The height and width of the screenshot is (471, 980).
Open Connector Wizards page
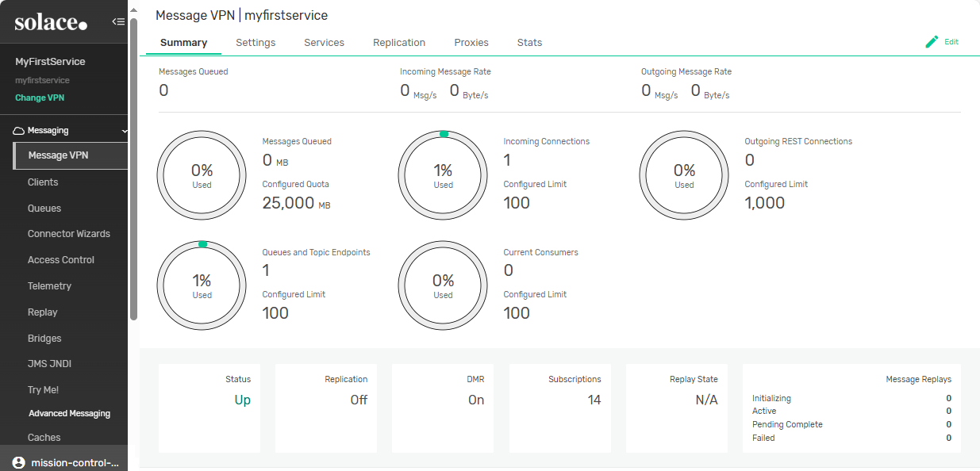[x=69, y=234]
